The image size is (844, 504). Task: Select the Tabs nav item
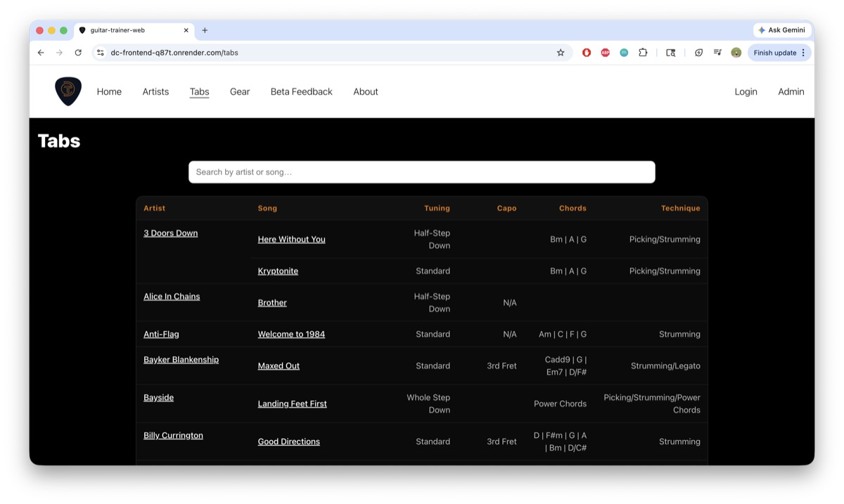coord(199,91)
